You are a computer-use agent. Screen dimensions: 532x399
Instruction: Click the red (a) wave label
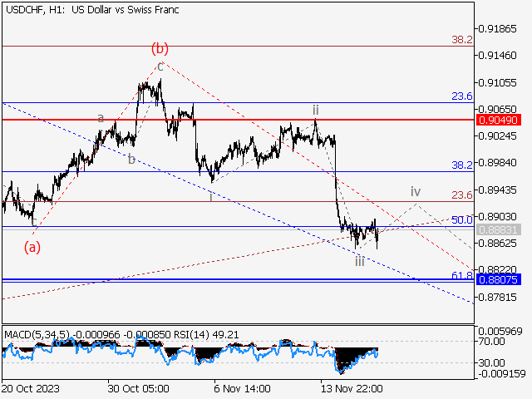(32, 247)
